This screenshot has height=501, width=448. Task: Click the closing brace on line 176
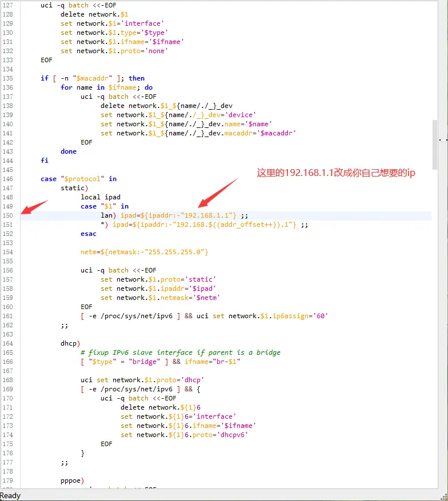tap(82, 454)
